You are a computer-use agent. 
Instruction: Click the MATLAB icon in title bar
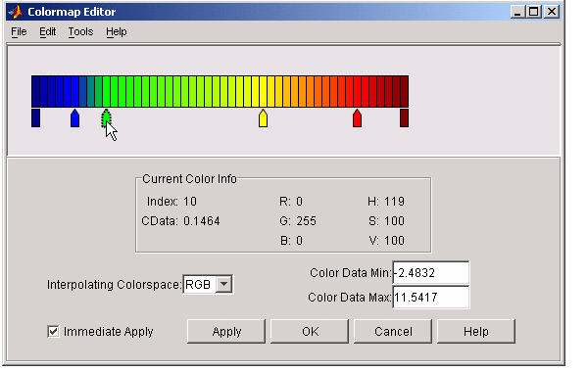16,12
